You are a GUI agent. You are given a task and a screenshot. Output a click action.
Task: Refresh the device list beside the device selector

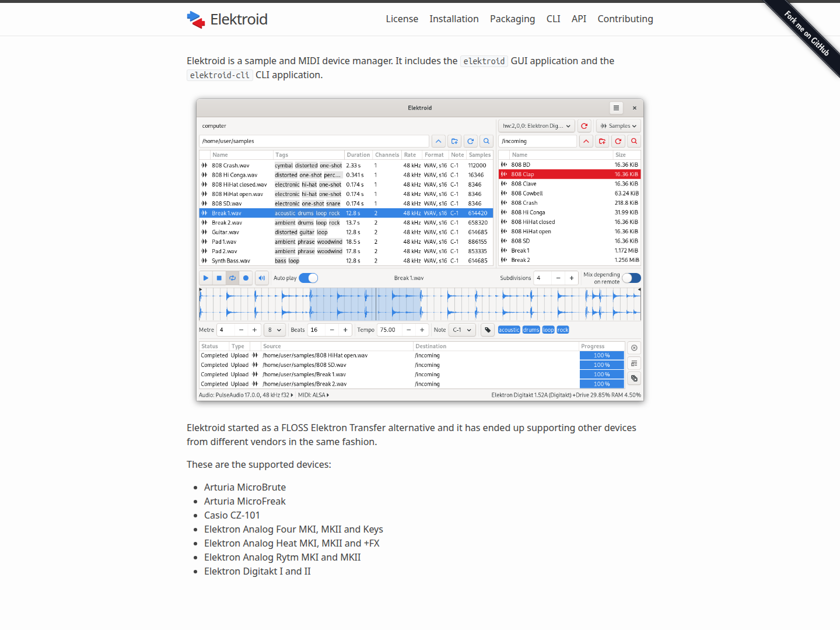[584, 126]
